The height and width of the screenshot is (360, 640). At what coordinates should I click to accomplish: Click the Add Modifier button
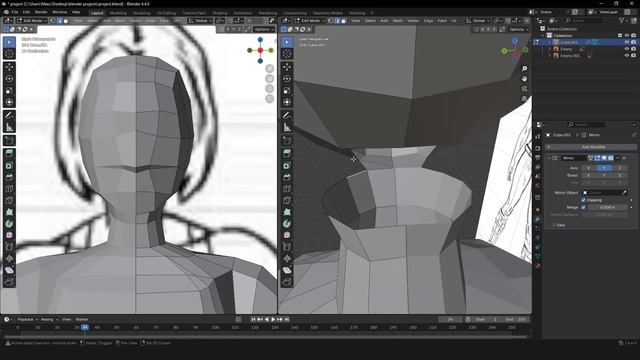591,147
